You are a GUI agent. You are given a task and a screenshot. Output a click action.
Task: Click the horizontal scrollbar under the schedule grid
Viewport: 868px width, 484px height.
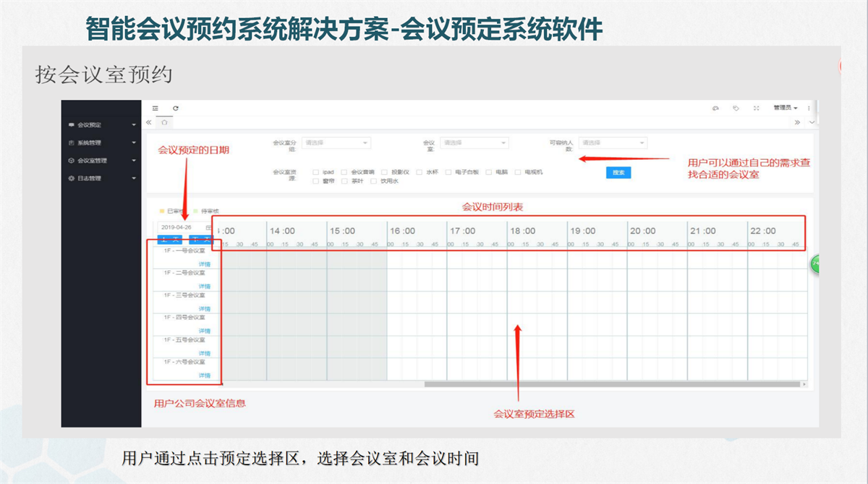[613, 384]
